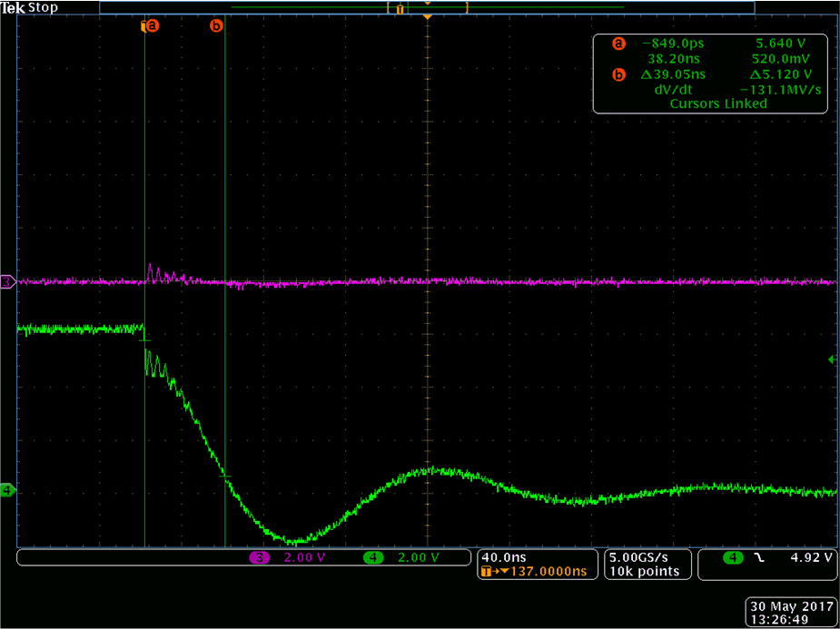Image resolution: width=840 pixels, height=629 pixels.
Task: Click the Cursors Linked label
Action: coord(717,103)
